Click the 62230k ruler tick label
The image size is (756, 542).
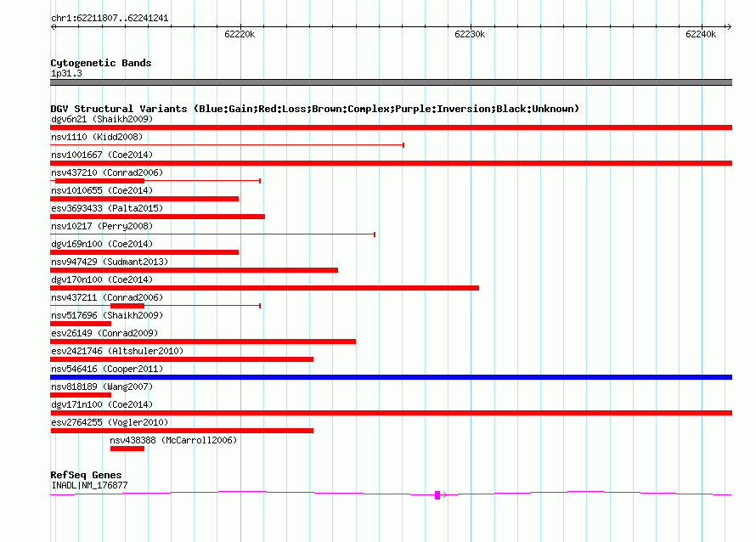(x=470, y=34)
